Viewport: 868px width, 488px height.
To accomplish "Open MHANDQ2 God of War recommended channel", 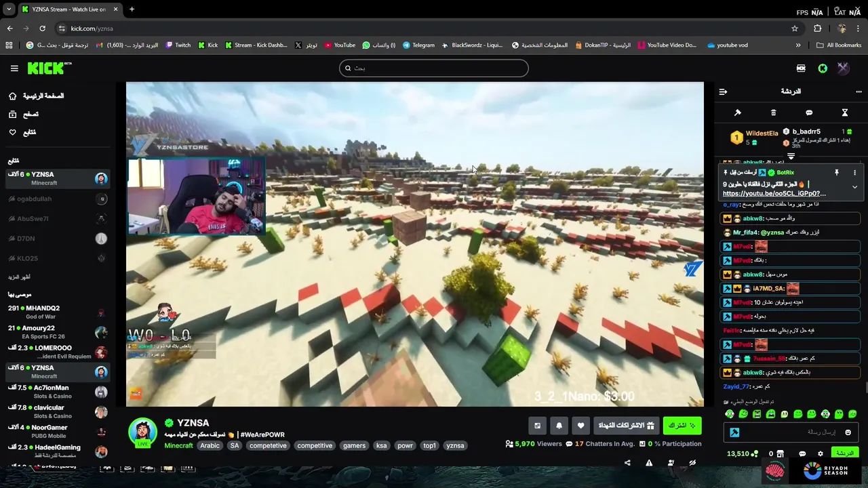I will point(58,312).
